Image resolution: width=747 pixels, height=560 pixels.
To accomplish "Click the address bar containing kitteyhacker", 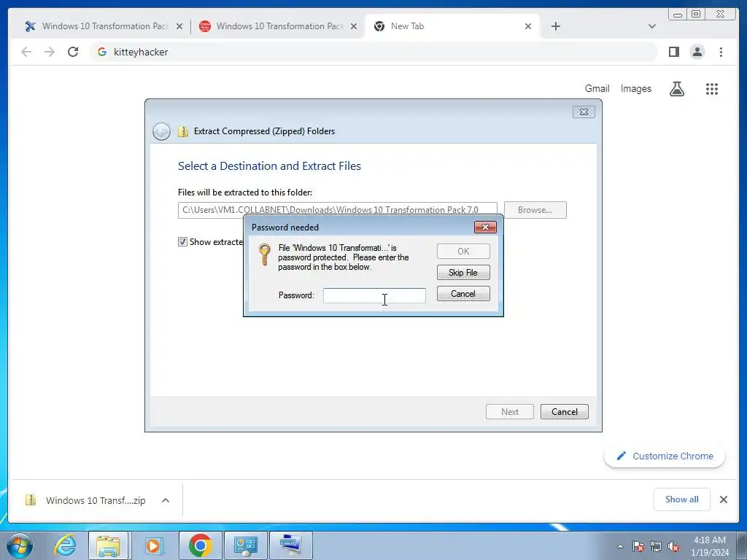I will (x=374, y=52).
